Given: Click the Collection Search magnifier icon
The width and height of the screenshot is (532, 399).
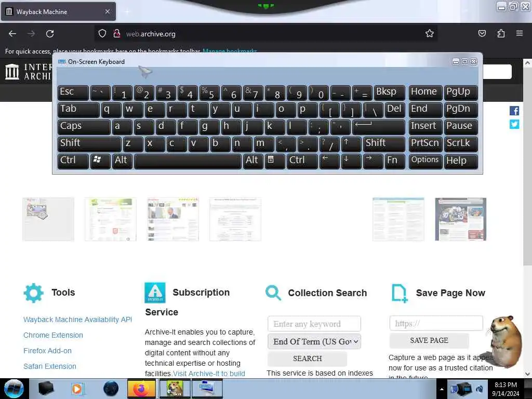Looking at the screenshot, I should click(x=273, y=293).
